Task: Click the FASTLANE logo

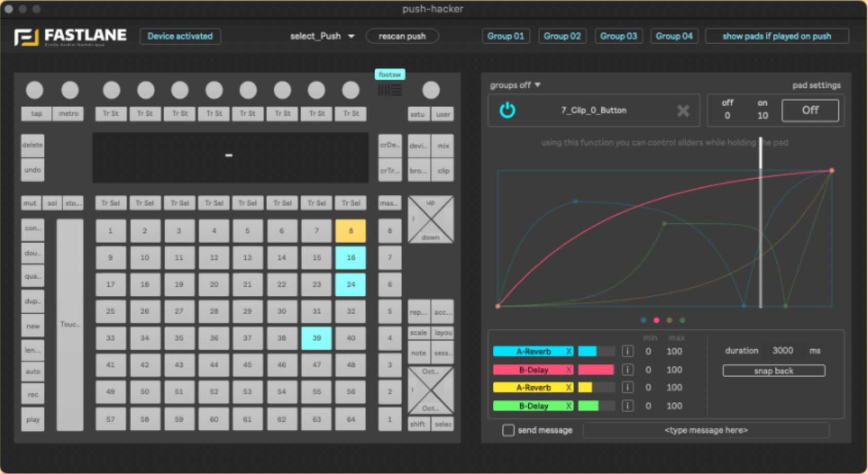Action: tap(71, 36)
